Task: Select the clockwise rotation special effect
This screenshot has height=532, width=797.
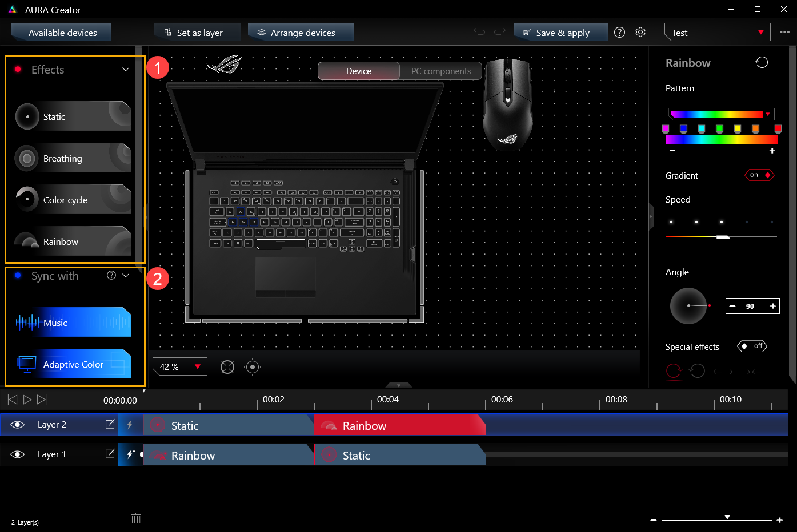Action: [x=674, y=371]
